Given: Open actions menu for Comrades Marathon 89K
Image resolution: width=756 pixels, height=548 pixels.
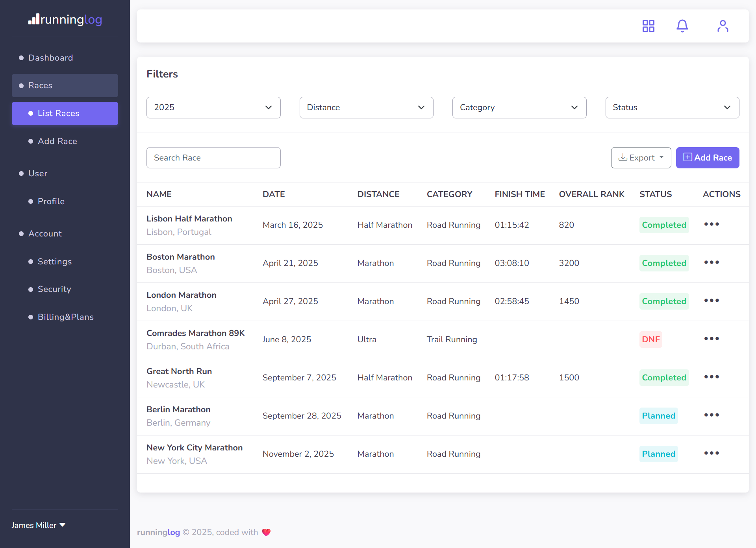Looking at the screenshot, I should [711, 339].
